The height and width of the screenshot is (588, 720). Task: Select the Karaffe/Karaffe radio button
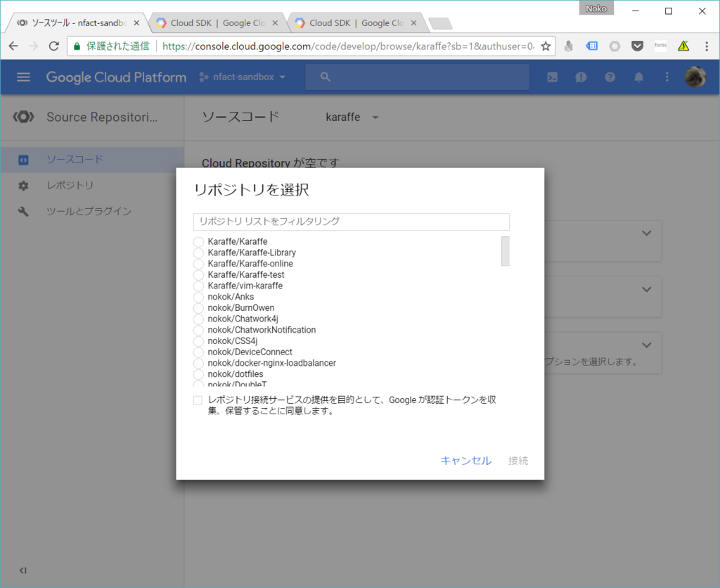[x=198, y=242]
